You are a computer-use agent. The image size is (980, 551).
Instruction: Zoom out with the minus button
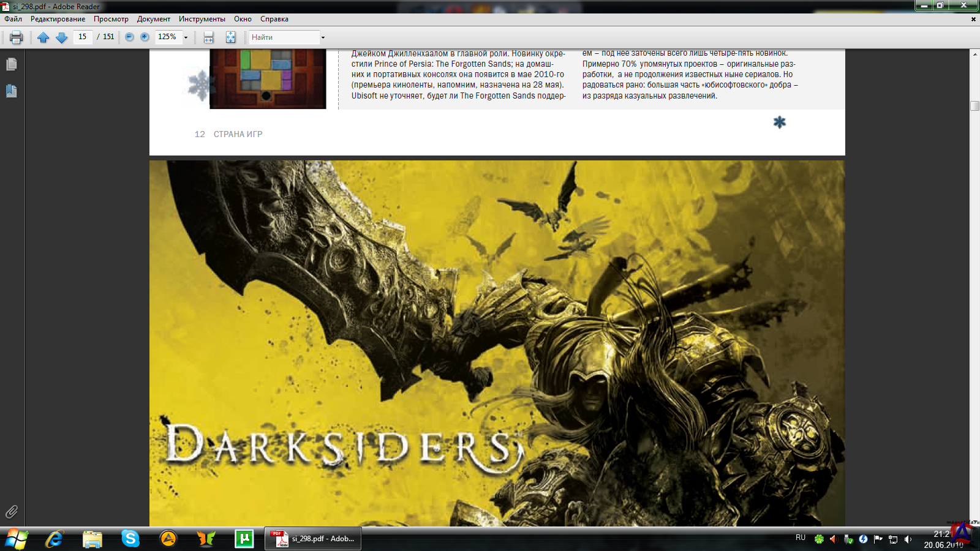click(129, 37)
